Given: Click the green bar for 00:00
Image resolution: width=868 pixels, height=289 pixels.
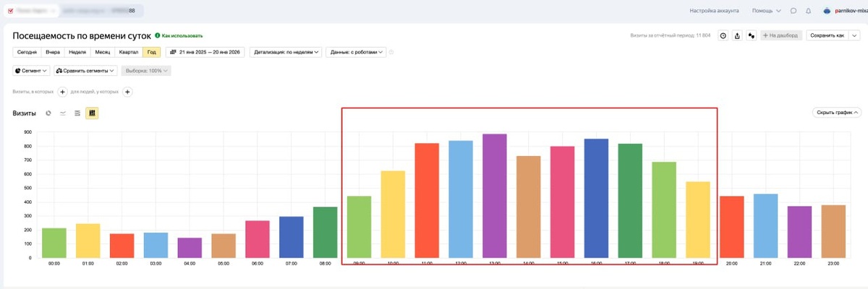Looking at the screenshot, I should coord(54,243).
